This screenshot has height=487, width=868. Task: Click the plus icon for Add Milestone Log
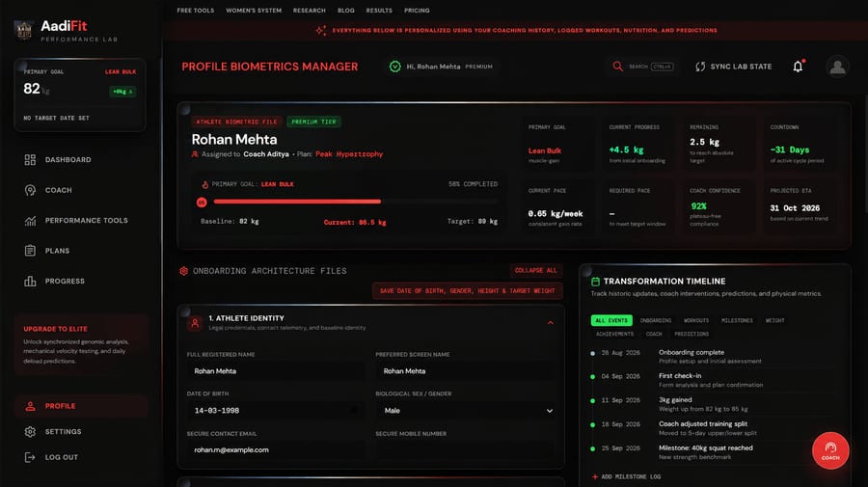point(594,476)
